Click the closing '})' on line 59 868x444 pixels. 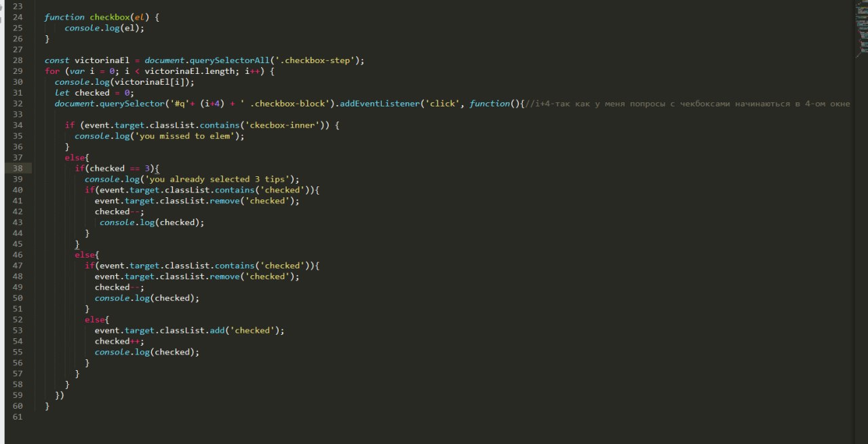pyautogui.click(x=60, y=395)
